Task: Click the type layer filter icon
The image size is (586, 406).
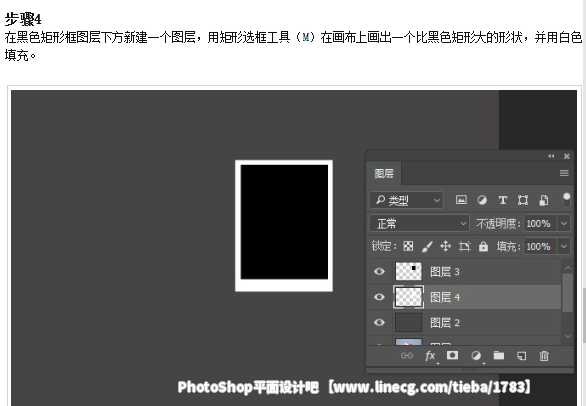Action: pos(503,200)
